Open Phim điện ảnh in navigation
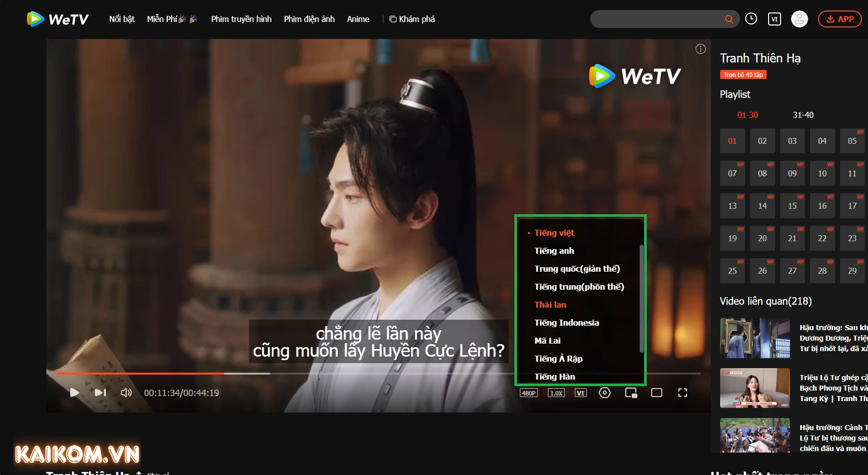Image resolution: width=868 pixels, height=475 pixels. 309,19
